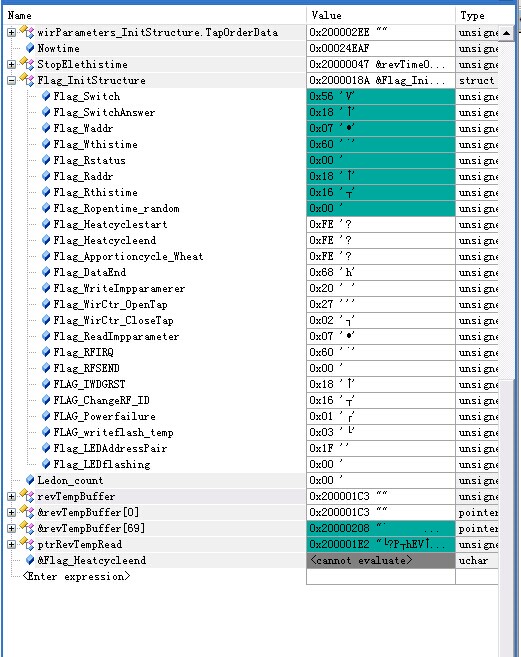Image resolution: width=521 pixels, height=657 pixels.
Task: Collapse the Flag_InitStructure struct node
Action: [12, 80]
